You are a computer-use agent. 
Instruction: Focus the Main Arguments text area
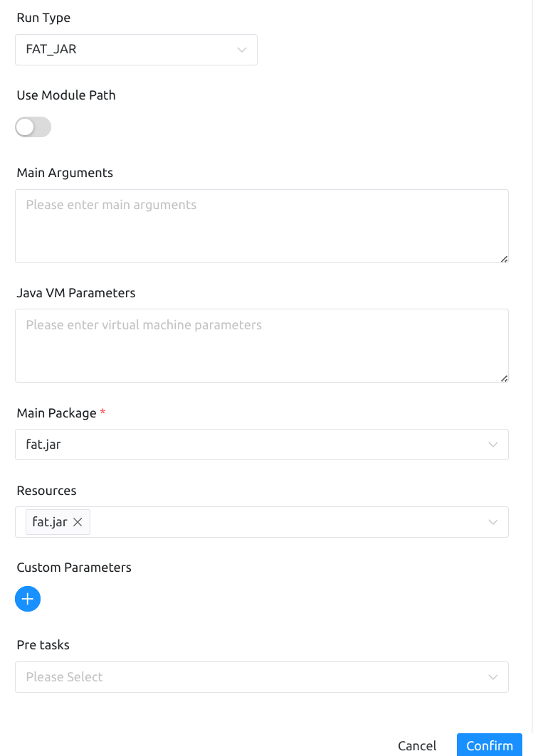coord(261,226)
